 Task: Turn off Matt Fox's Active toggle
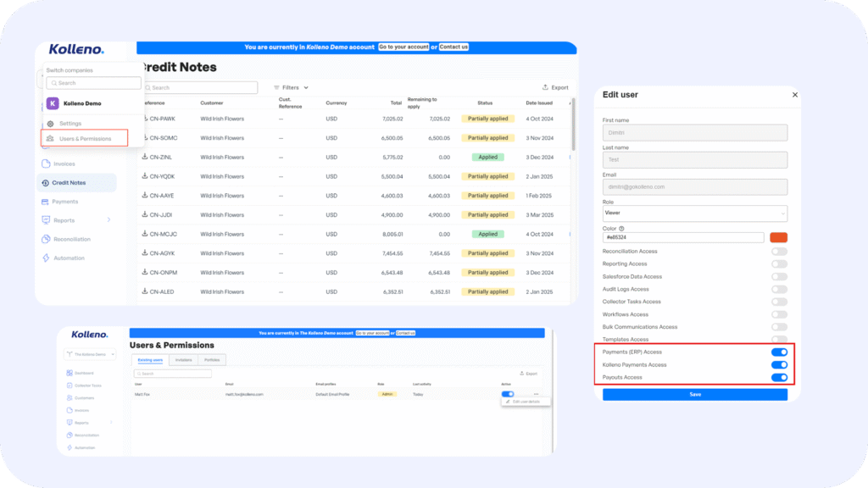[508, 394]
